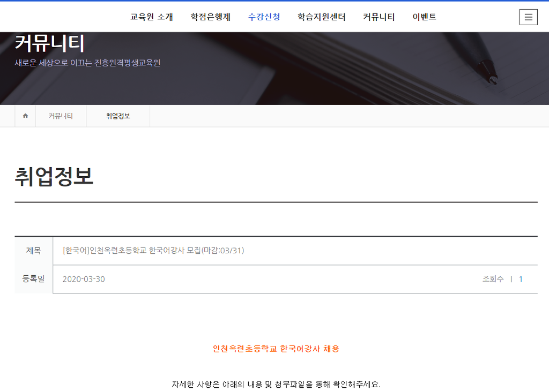Open the 학습지원센터 menu

tap(322, 17)
